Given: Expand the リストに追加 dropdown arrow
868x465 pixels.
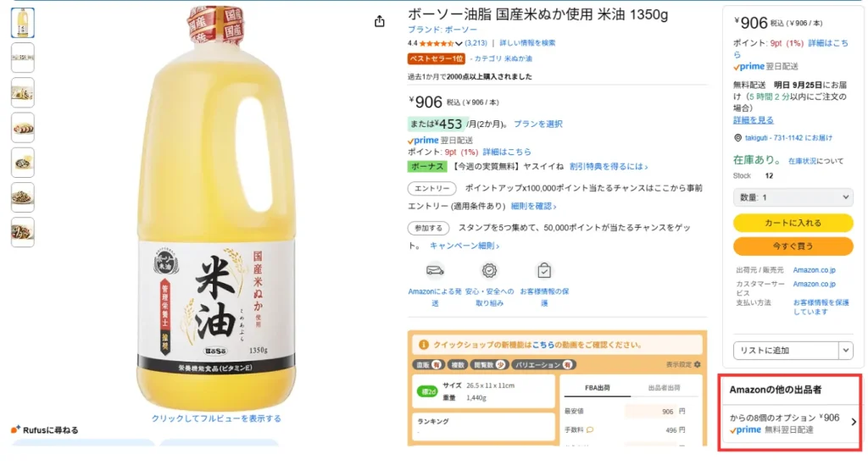Looking at the screenshot, I should pyautogui.click(x=845, y=351).
